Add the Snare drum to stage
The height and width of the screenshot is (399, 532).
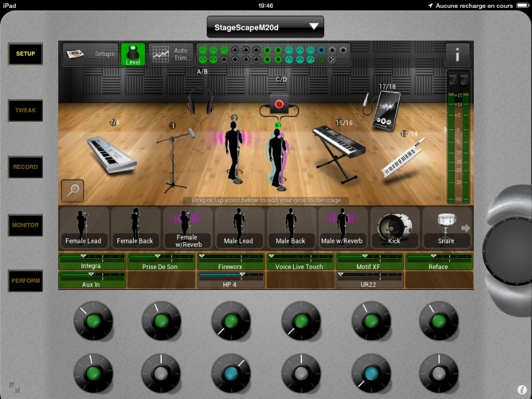click(446, 228)
